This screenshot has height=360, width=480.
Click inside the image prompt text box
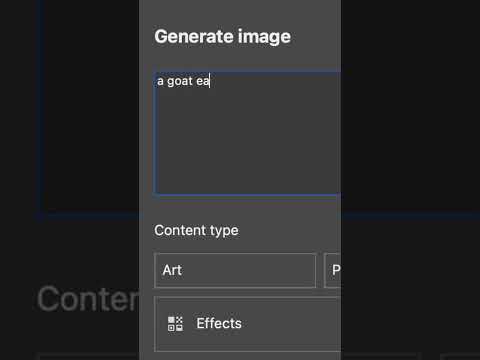(247, 133)
